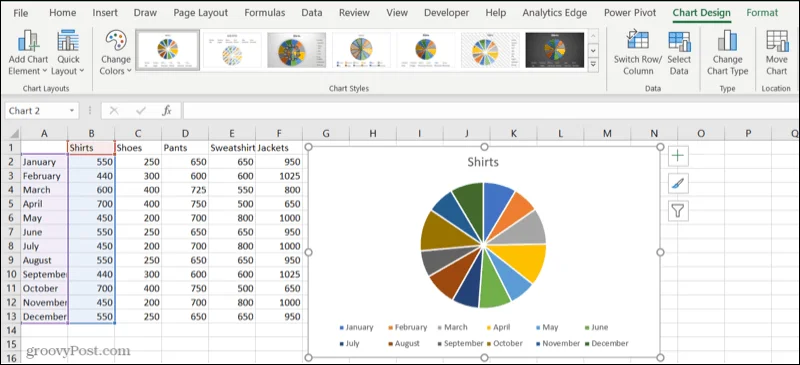Image resolution: width=800 pixels, height=365 pixels.
Task: Go to next row of Chart Styles gallery
Action: (x=593, y=51)
